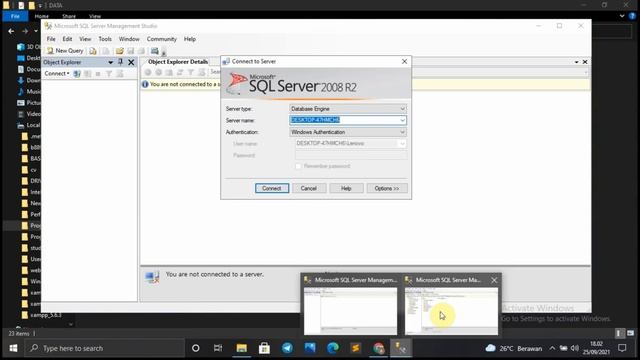Screen dimensions: 640x360
Task: Click the Activity Monitor icon in the SSMS toolbar
Action: (154, 51)
